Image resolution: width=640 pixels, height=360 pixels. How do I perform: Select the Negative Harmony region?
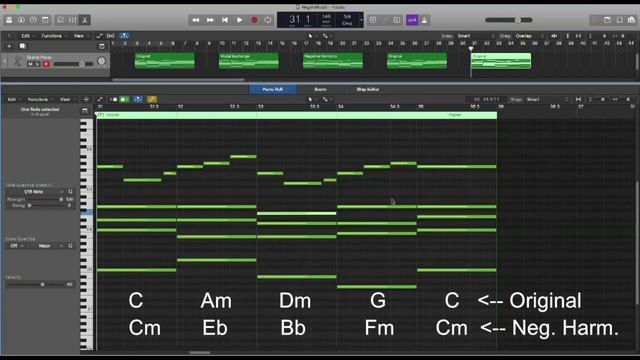click(333, 60)
